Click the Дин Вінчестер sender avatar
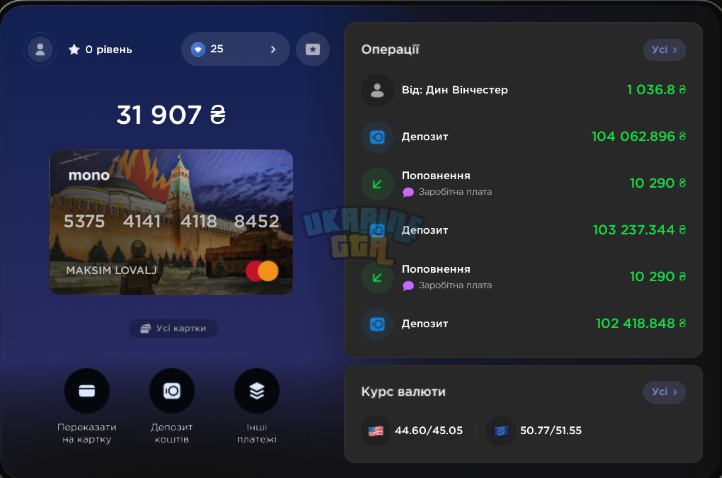Screen dimensions: 722x478 pyautogui.click(x=377, y=90)
